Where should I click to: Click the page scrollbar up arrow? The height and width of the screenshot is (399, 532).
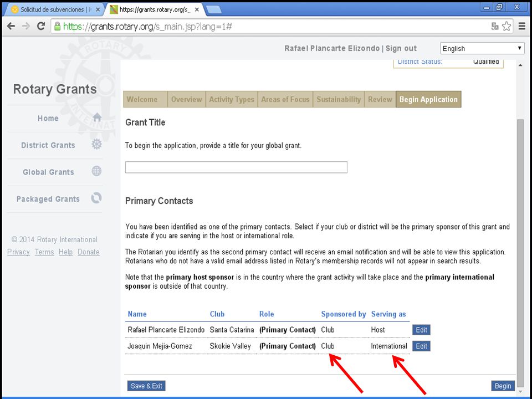(x=520, y=65)
